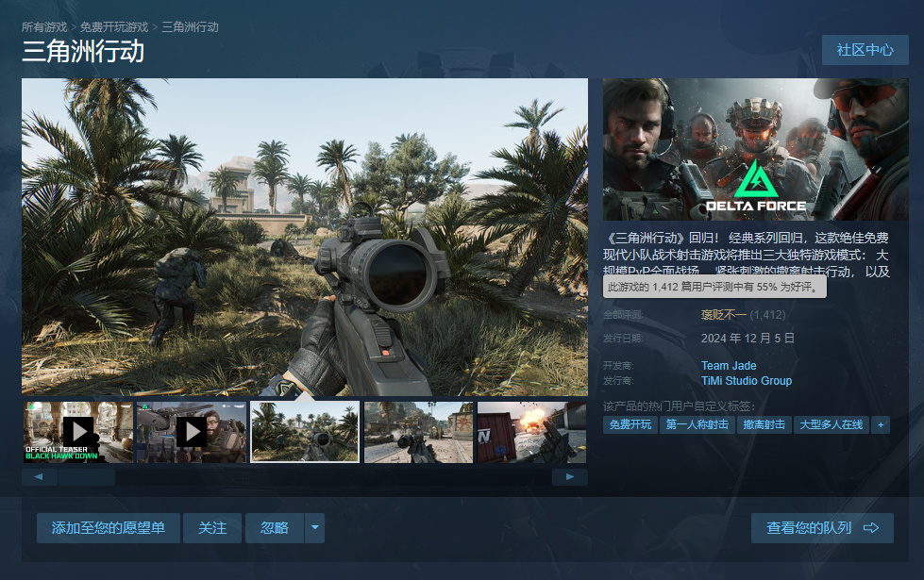Select the 第一人称射击 tag
The image size is (924, 580).
coord(697,424)
